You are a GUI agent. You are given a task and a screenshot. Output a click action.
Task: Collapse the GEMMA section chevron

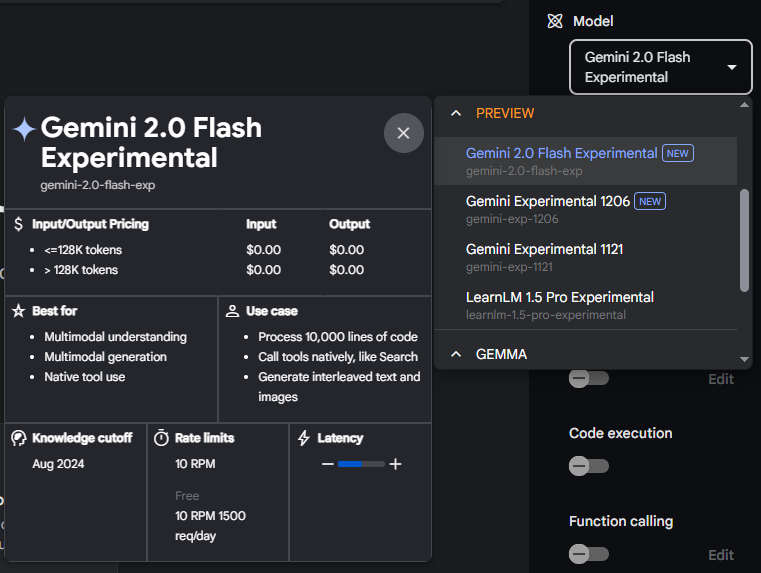point(456,354)
